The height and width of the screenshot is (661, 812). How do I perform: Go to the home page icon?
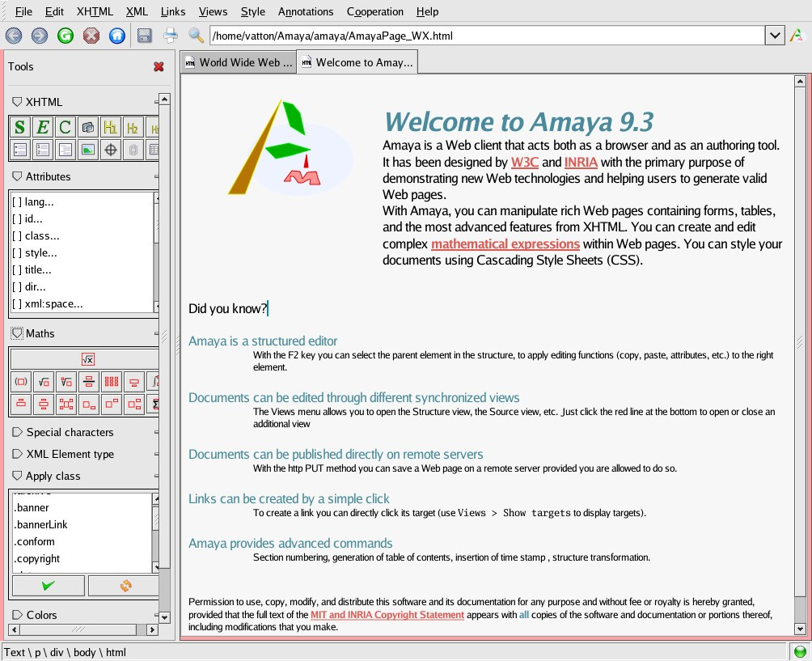click(x=117, y=36)
